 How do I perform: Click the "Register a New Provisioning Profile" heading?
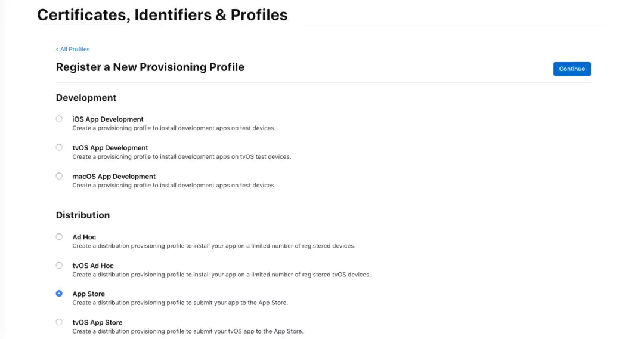point(150,67)
